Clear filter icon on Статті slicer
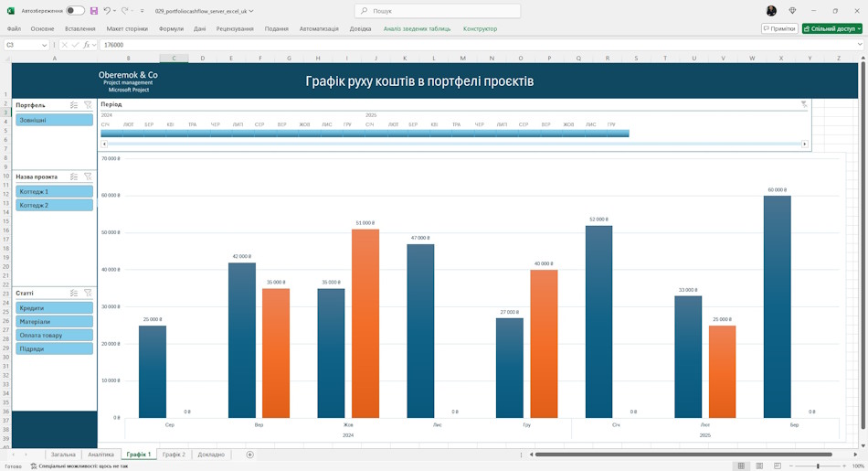The image size is (868, 471). (88, 293)
